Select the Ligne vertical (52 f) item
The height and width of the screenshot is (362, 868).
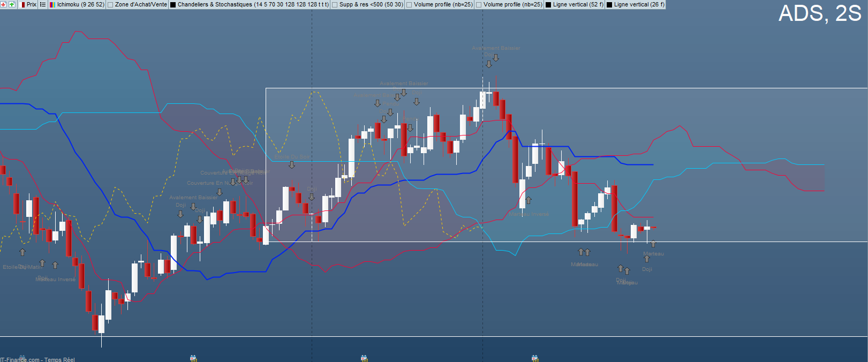click(578, 4)
